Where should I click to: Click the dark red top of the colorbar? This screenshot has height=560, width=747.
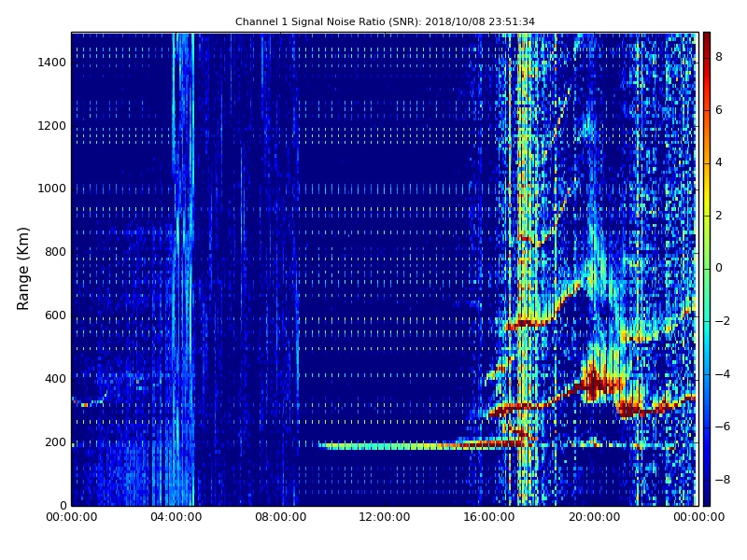(x=707, y=40)
